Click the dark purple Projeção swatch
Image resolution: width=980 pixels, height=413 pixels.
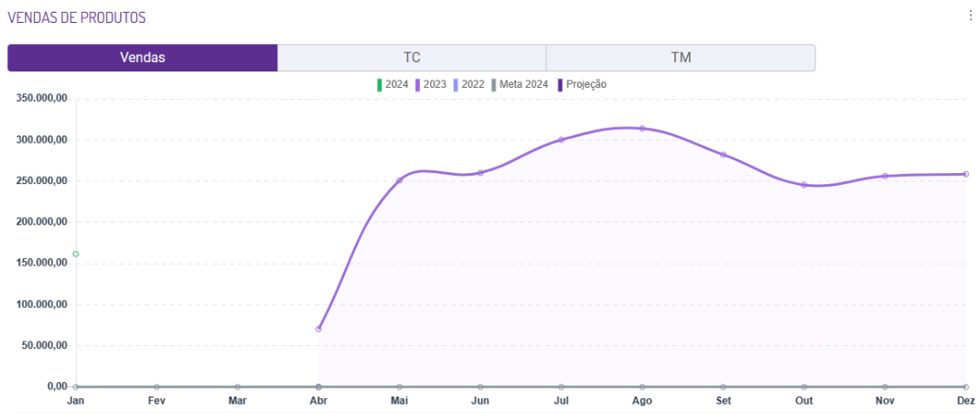pos(560,84)
